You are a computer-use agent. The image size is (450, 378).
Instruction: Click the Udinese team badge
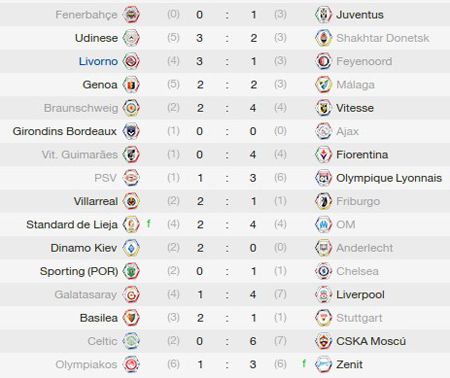131,38
